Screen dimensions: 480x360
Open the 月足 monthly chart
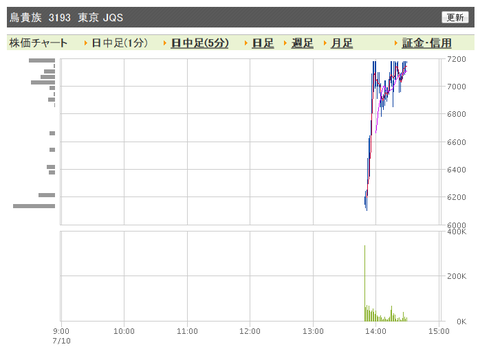pyautogui.click(x=342, y=43)
